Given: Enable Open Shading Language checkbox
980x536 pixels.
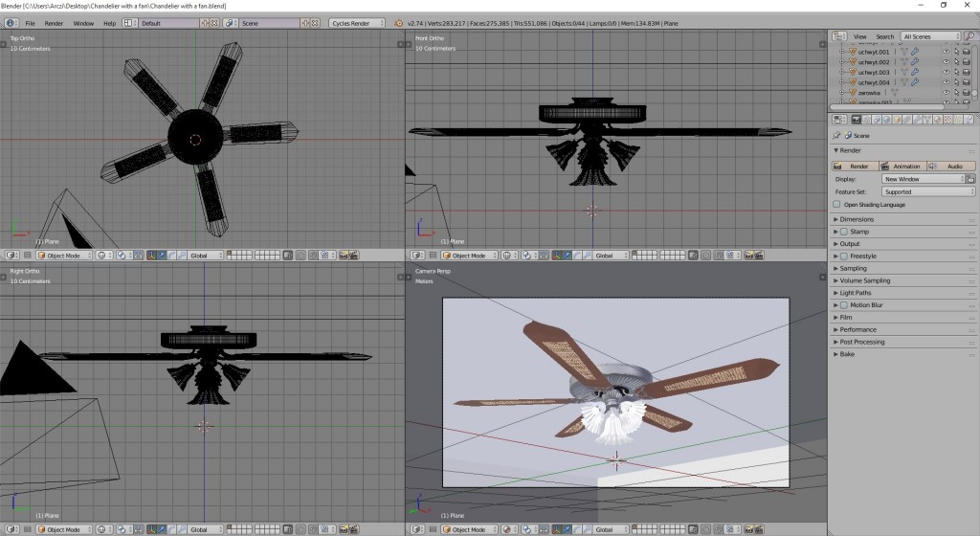Looking at the screenshot, I should 837,205.
